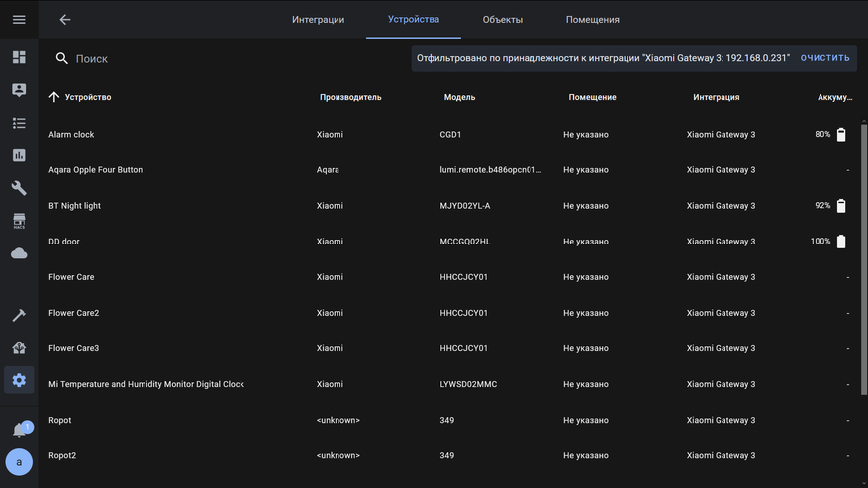Click battery icon for Alarm clock

click(841, 135)
